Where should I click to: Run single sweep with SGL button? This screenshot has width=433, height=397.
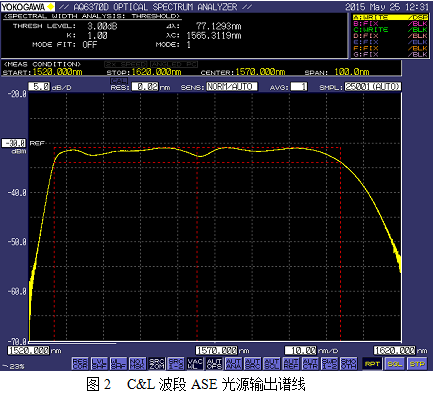click(x=395, y=364)
